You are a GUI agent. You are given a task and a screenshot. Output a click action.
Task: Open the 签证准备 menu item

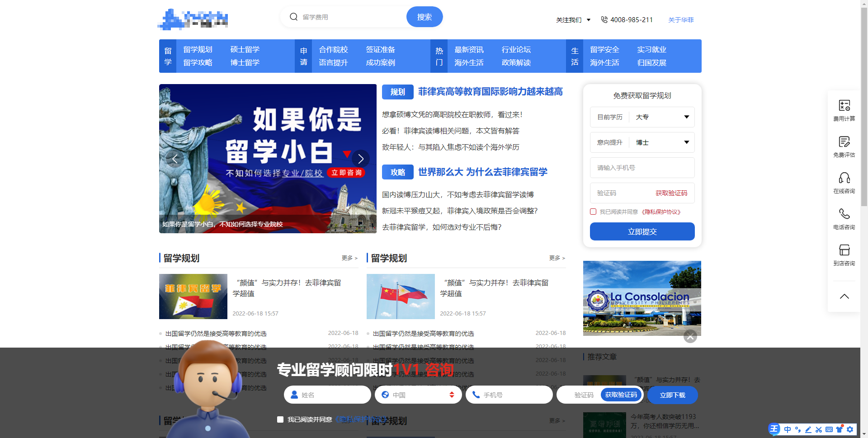[x=380, y=49]
